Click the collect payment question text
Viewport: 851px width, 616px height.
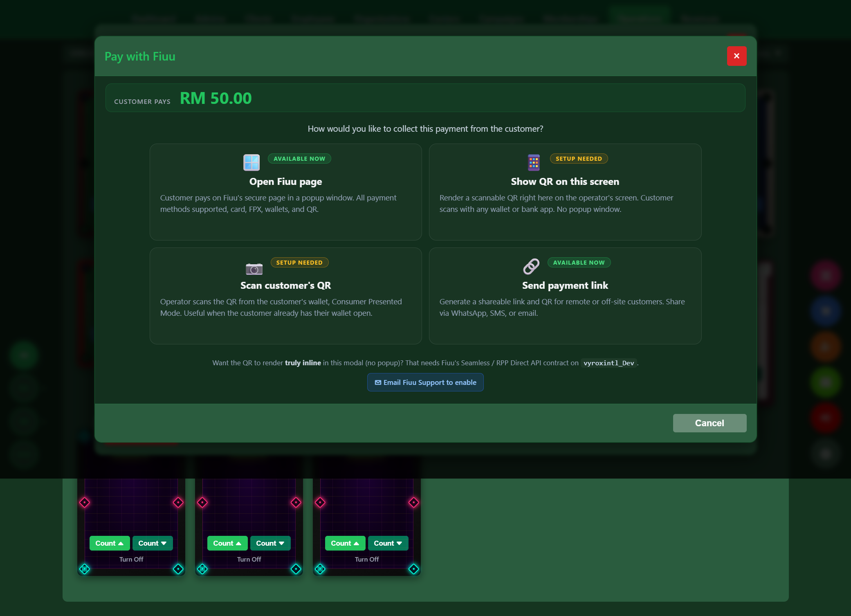[x=425, y=129]
